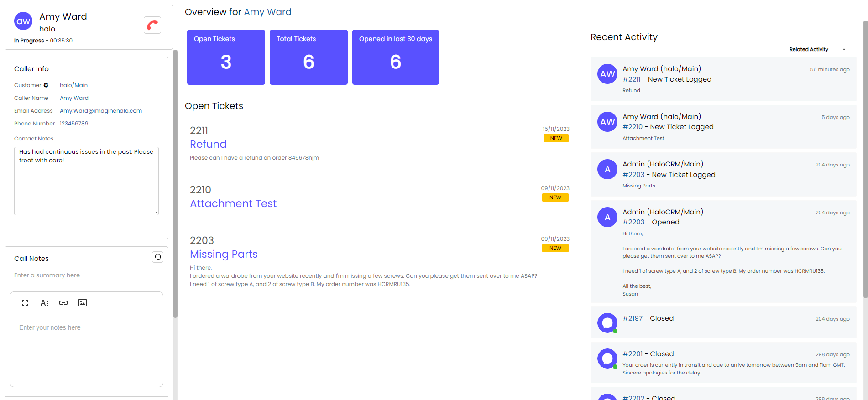Image resolution: width=868 pixels, height=400 pixels.
Task: Select the Total Tickets tile
Action: point(309,57)
